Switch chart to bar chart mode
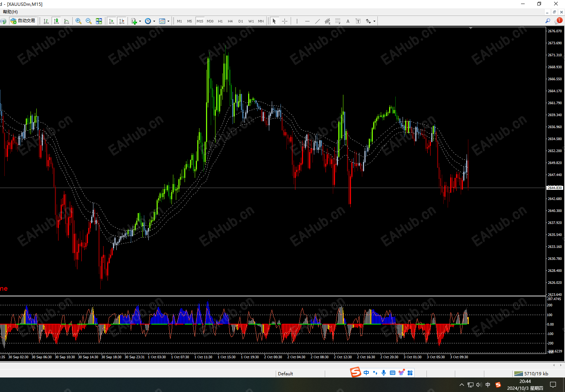 click(46, 21)
